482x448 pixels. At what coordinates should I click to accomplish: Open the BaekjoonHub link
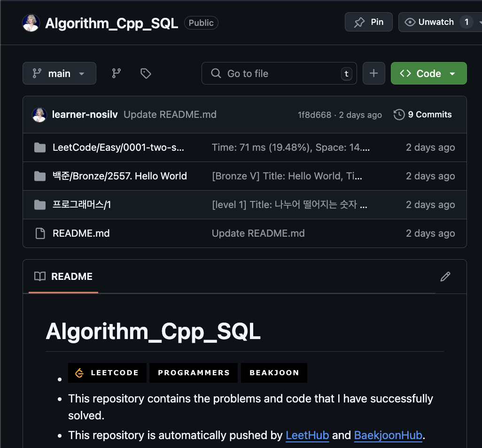pyautogui.click(x=388, y=435)
